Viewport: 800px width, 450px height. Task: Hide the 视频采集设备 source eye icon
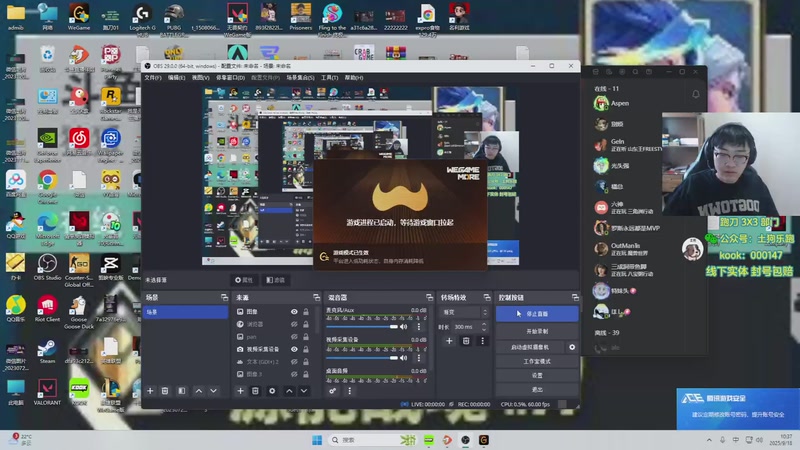point(294,349)
